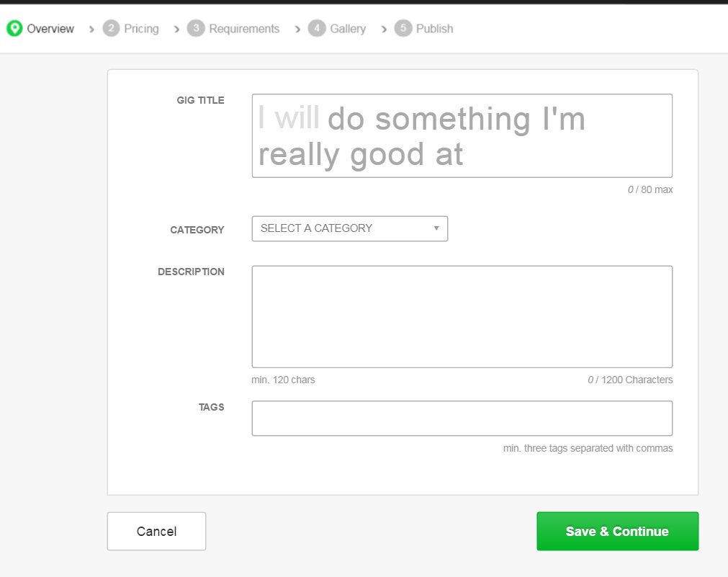Click the arrow before the Gallery step
This screenshot has height=577, width=728.
click(x=297, y=29)
